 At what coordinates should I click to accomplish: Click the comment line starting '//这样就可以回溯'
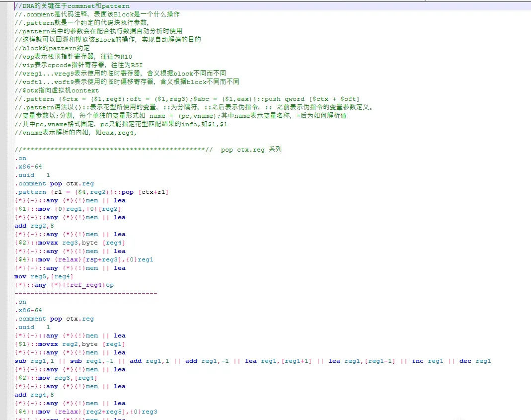[x=108, y=40]
